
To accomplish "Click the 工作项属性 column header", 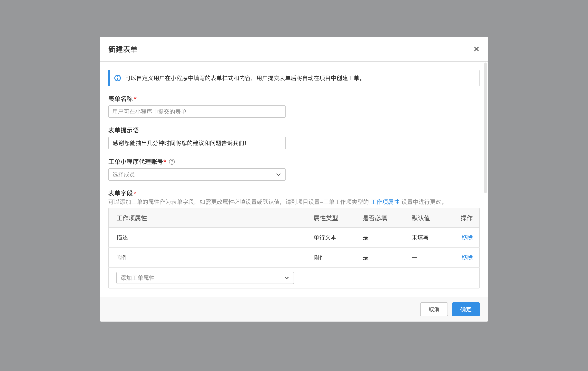I will (x=132, y=218).
